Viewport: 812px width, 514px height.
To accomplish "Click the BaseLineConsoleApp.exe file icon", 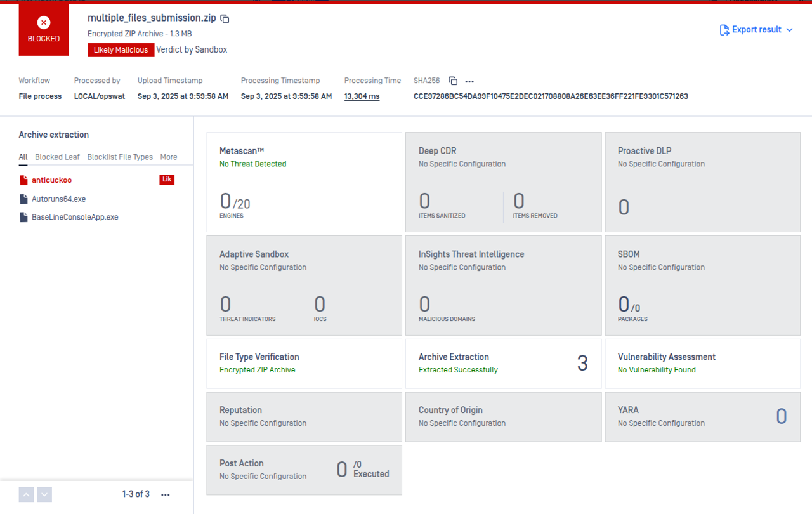I will coord(23,217).
